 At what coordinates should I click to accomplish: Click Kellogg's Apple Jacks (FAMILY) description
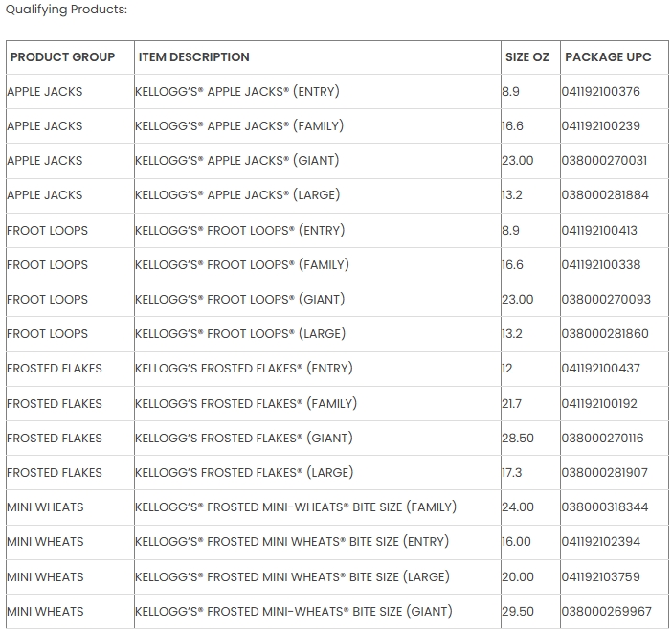click(x=239, y=126)
